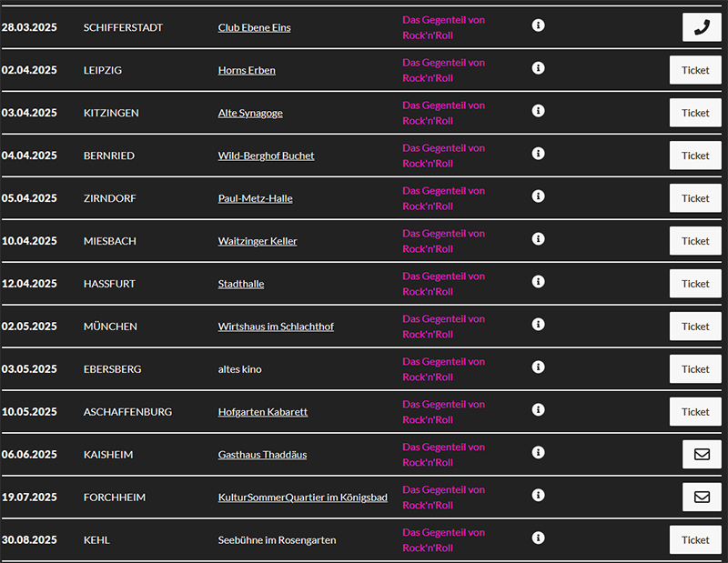Show info icon for Aschaffenburg show
The width and height of the screenshot is (728, 563).
pos(538,410)
